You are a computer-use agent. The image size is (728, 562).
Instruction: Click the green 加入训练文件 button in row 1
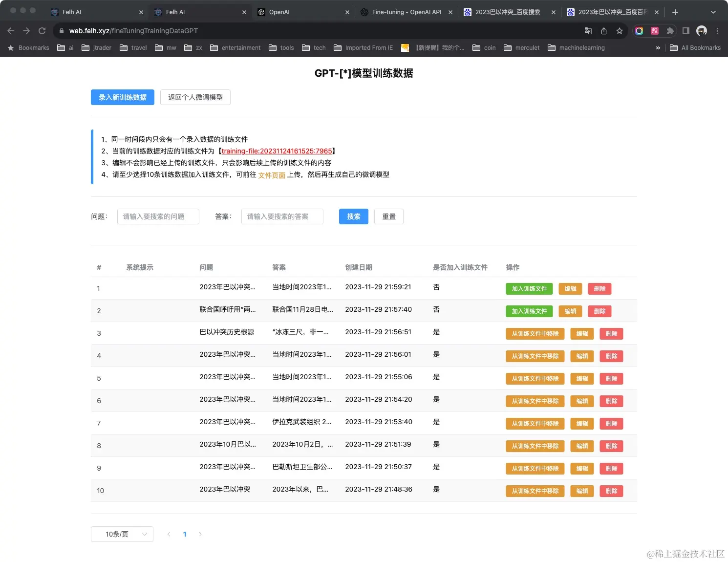tap(529, 289)
